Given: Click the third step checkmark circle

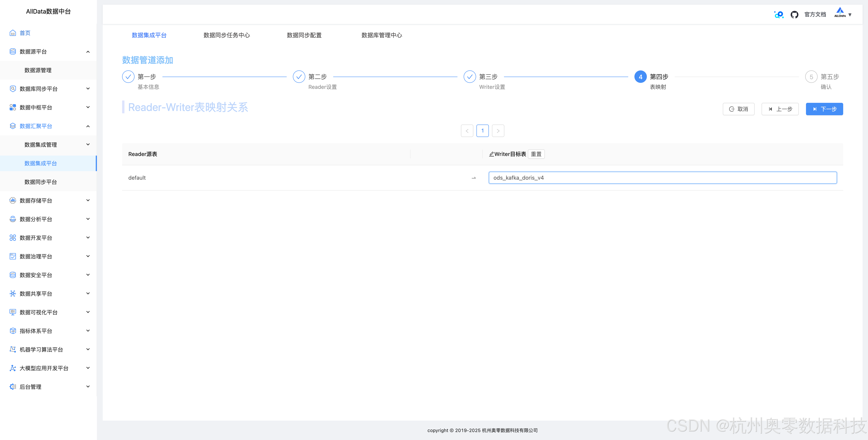Looking at the screenshot, I should pos(470,77).
